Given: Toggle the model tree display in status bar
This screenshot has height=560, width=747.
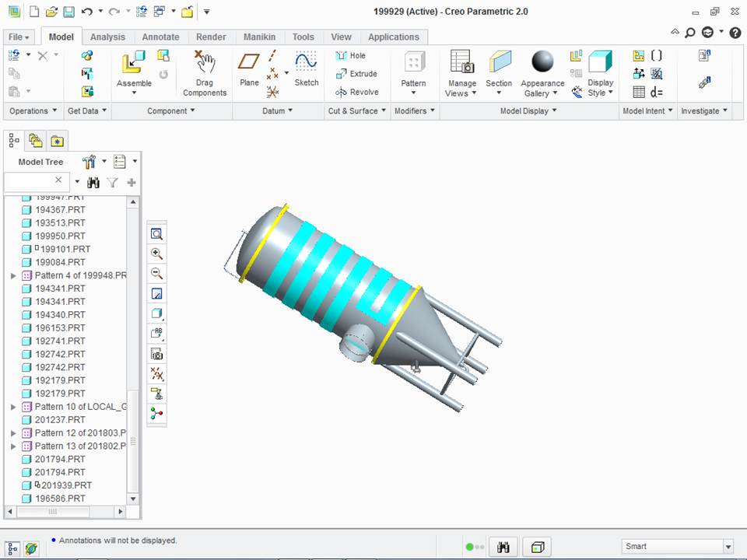Looking at the screenshot, I should pos(13,548).
